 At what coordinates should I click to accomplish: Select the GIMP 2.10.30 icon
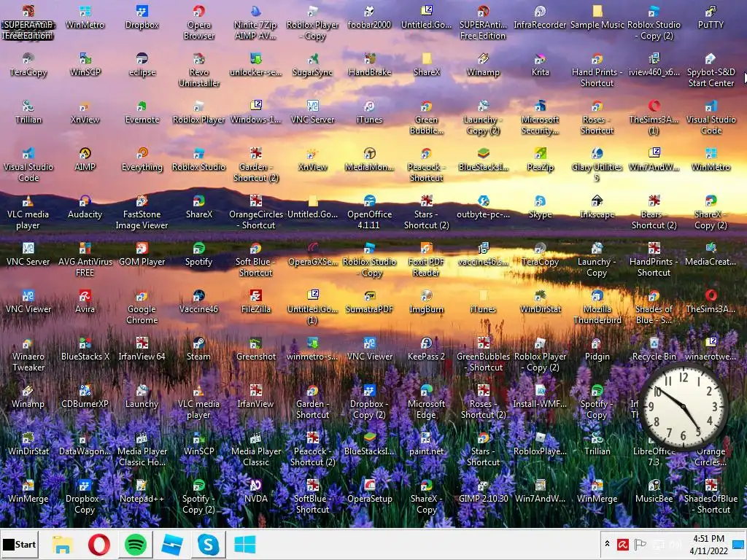(483, 491)
